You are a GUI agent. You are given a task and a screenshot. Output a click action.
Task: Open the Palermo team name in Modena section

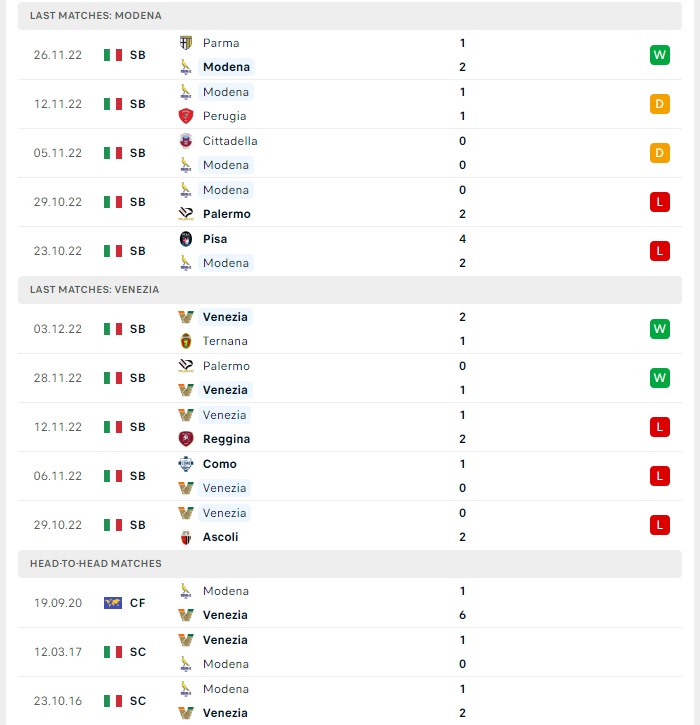(x=227, y=214)
